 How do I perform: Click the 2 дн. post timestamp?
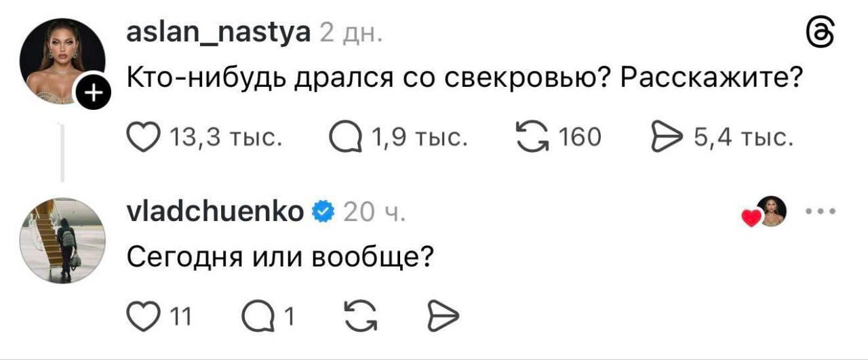(351, 33)
